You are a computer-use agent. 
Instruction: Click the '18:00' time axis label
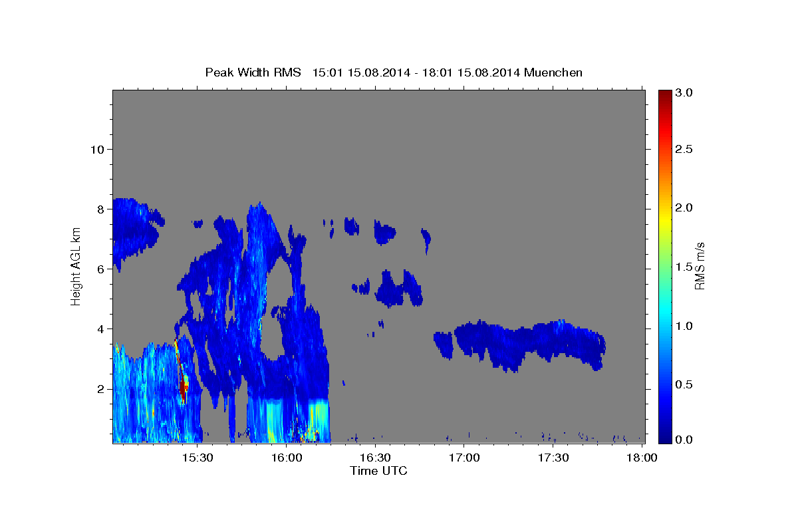[x=641, y=458]
